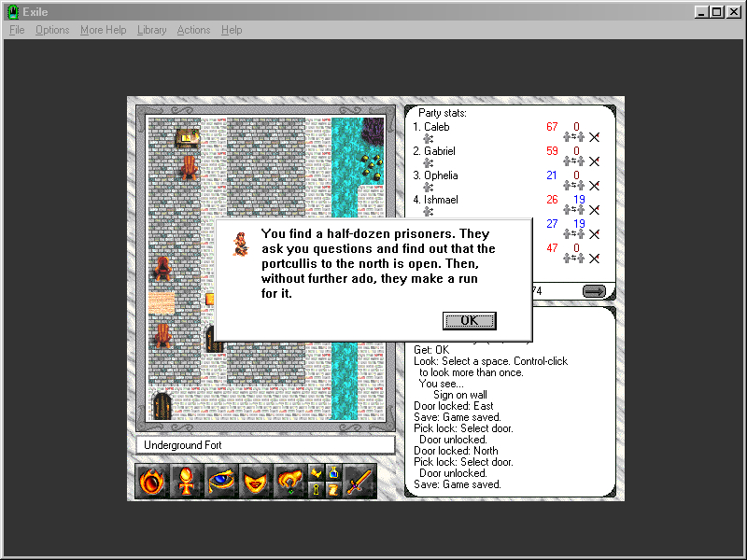Select party member 2. Gabriel
Image resolution: width=747 pixels, height=560 pixels.
point(434,151)
